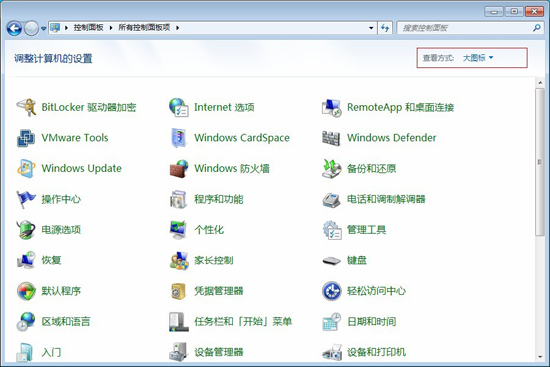Expand the arrow after 控制面板 in breadcrumb
Viewport: 550px width, 367px height.
point(111,28)
